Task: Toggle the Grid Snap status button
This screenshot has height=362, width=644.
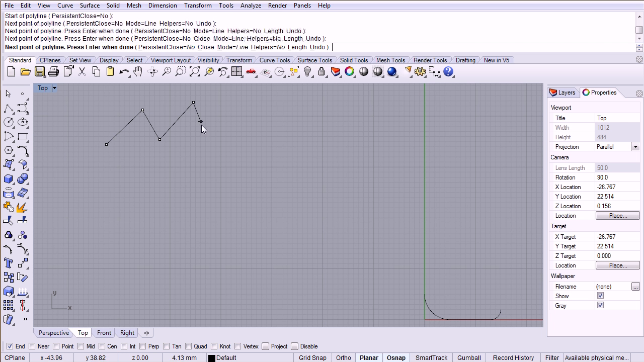Action: 312,358
